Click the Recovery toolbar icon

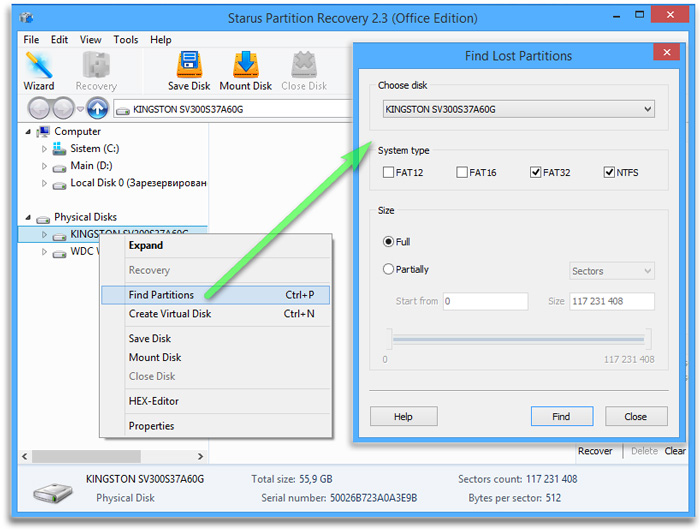click(x=96, y=69)
